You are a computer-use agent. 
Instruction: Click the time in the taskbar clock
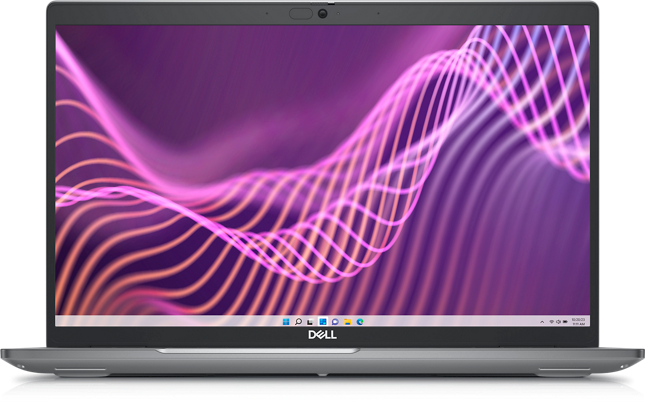tap(579, 324)
